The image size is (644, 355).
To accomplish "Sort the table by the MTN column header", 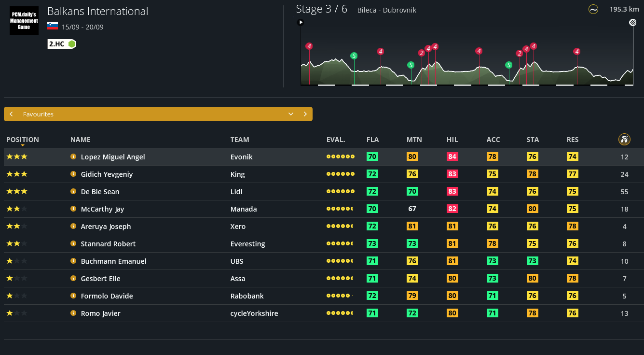I will click(414, 140).
